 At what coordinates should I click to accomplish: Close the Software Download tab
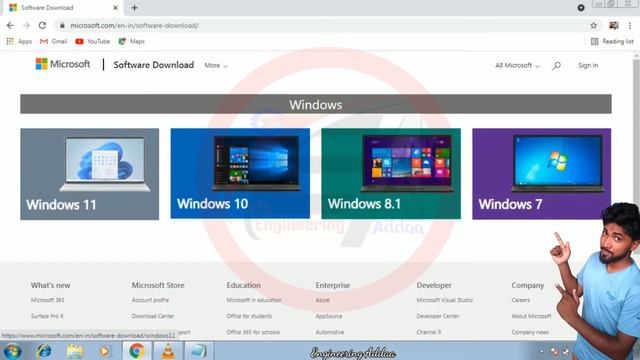tap(115, 7)
